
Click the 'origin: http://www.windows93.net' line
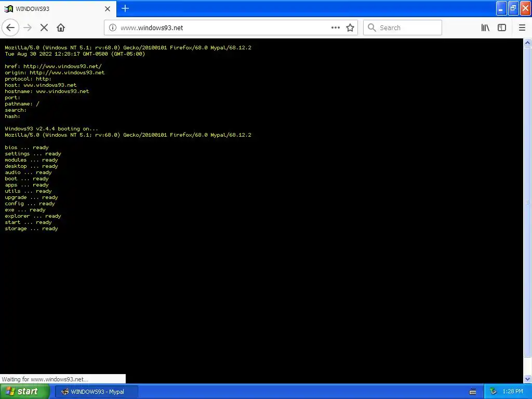[55, 73]
